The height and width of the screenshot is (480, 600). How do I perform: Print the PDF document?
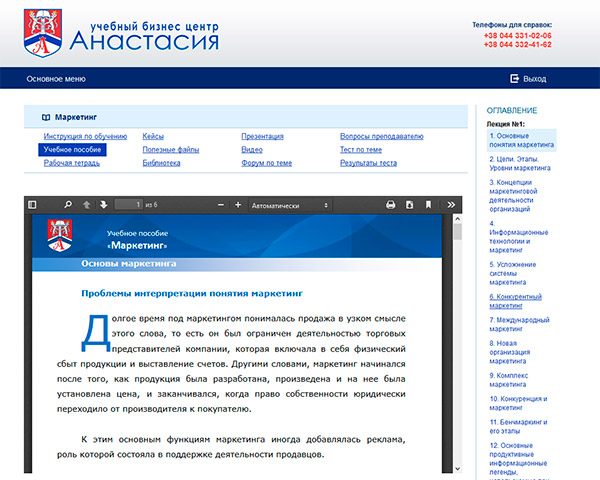point(391,205)
